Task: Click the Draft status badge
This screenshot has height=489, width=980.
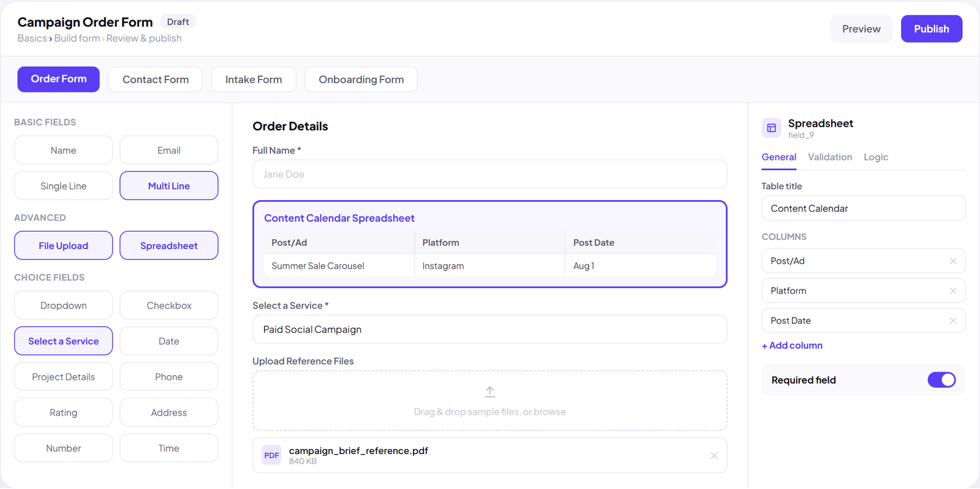Action: pos(178,22)
